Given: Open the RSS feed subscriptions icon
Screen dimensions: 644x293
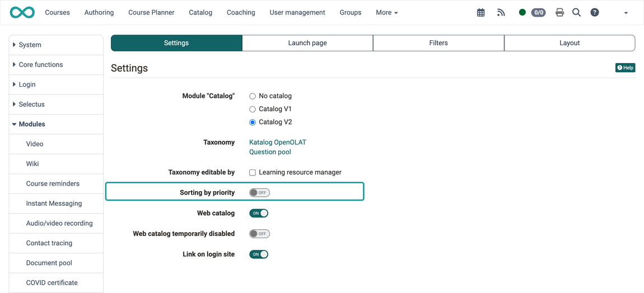Looking at the screenshot, I should click(501, 13).
